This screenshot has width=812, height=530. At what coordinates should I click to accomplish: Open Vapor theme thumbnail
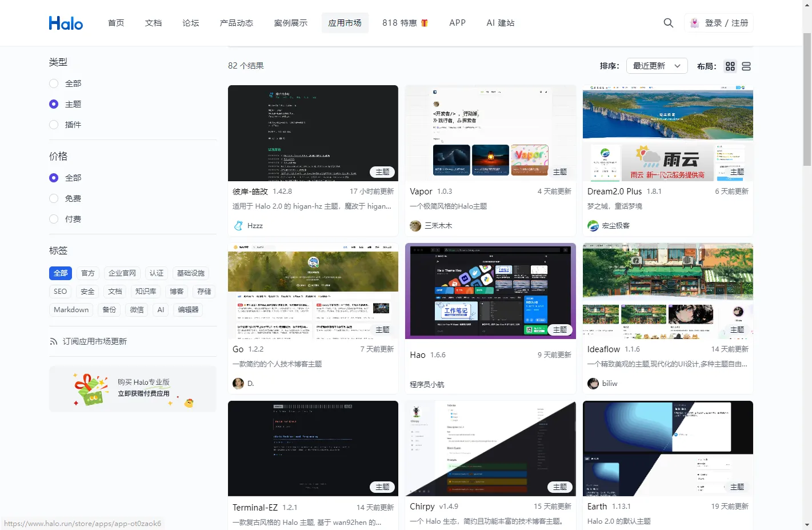coord(490,133)
